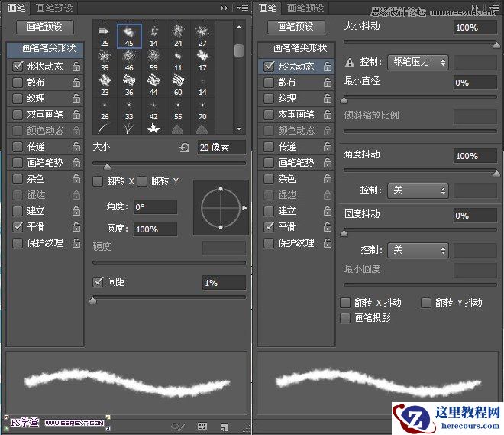
Task: Check the 翻转 Y checkbox
Action: pos(142,181)
